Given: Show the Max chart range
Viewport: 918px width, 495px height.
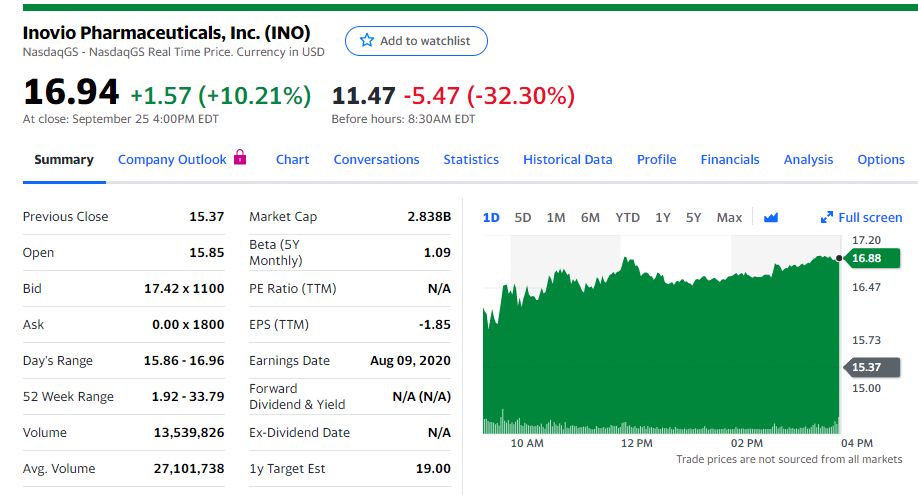Looking at the screenshot, I should [x=729, y=217].
